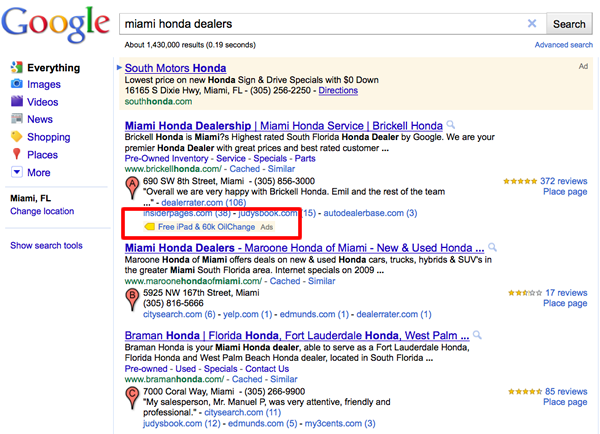Viewport: 600px width, 434px height.
Task: Click the Search button
Action: coord(569,24)
